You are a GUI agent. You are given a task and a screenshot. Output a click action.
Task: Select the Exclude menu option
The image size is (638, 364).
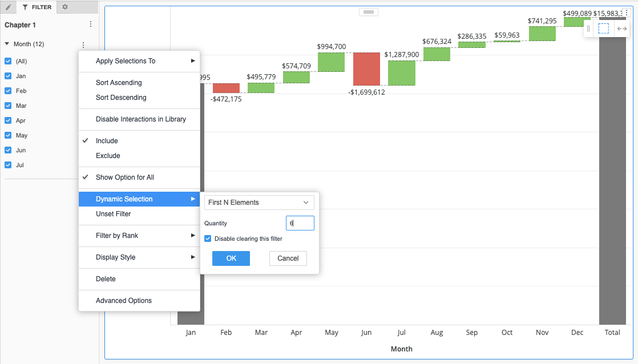[108, 156]
